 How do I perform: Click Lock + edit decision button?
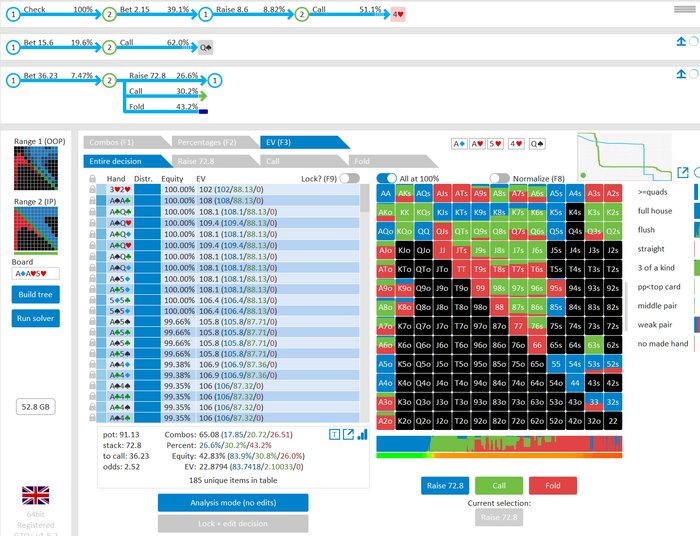[x=233, y=524]
